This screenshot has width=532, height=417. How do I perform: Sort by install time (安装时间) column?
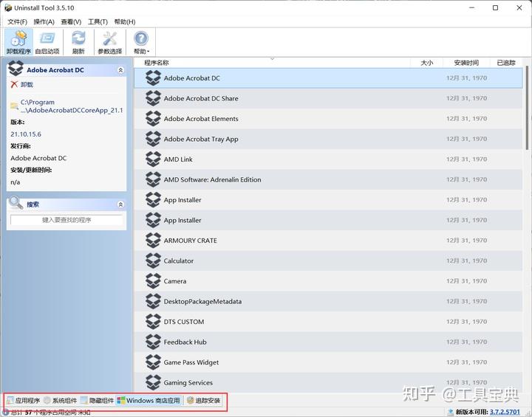[x=466, y=63]
